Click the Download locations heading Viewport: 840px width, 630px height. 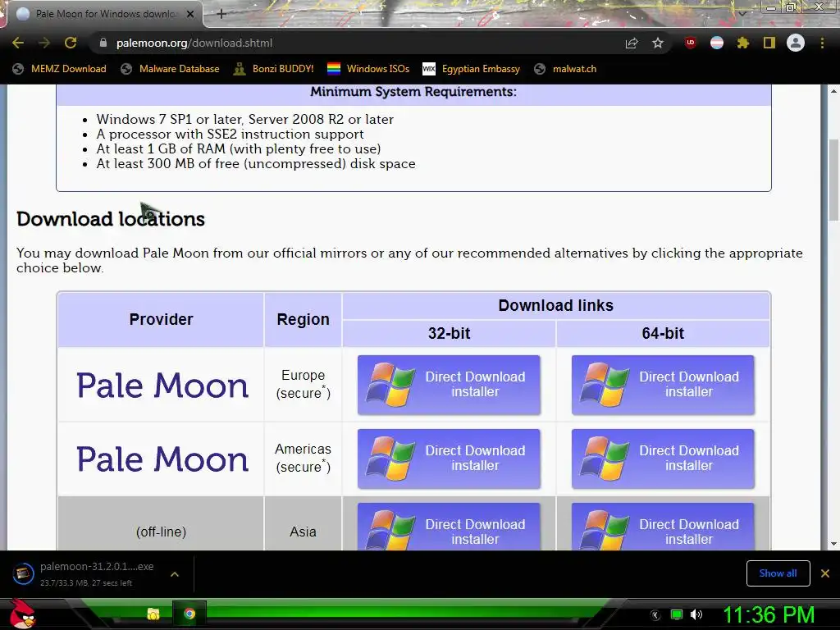(x=111, y=218)
